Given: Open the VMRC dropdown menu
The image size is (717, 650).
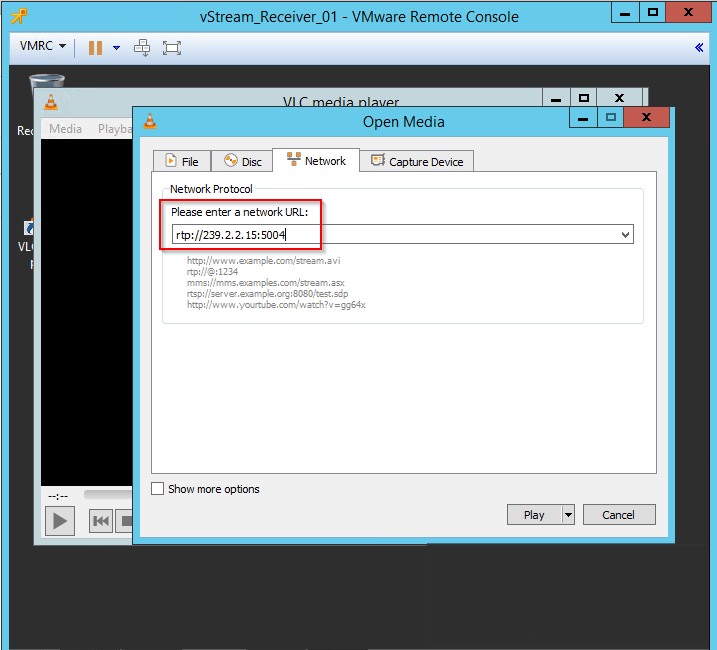Looking at the screenshot, I should coord(43,47).
